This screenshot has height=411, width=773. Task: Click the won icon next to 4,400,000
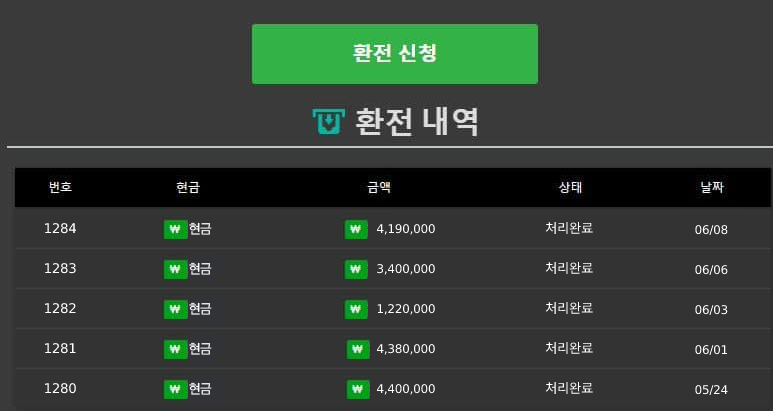click(358, 389)
